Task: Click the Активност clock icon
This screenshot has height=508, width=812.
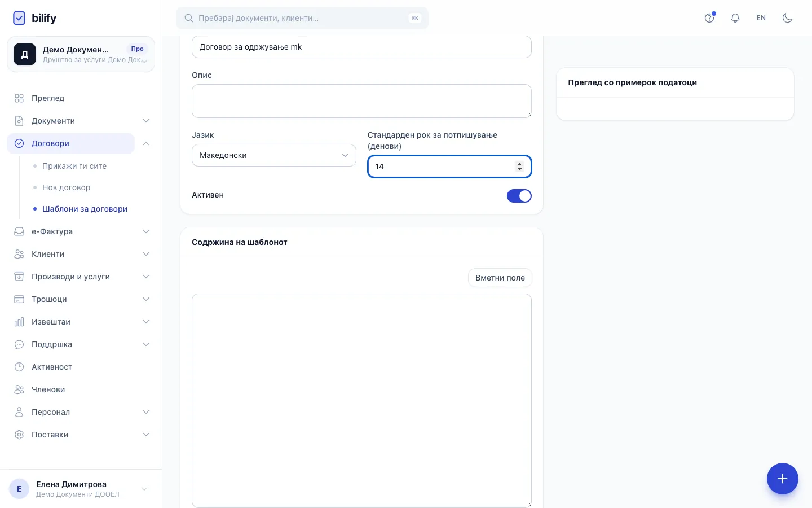Action: click(x=19, y=367)
